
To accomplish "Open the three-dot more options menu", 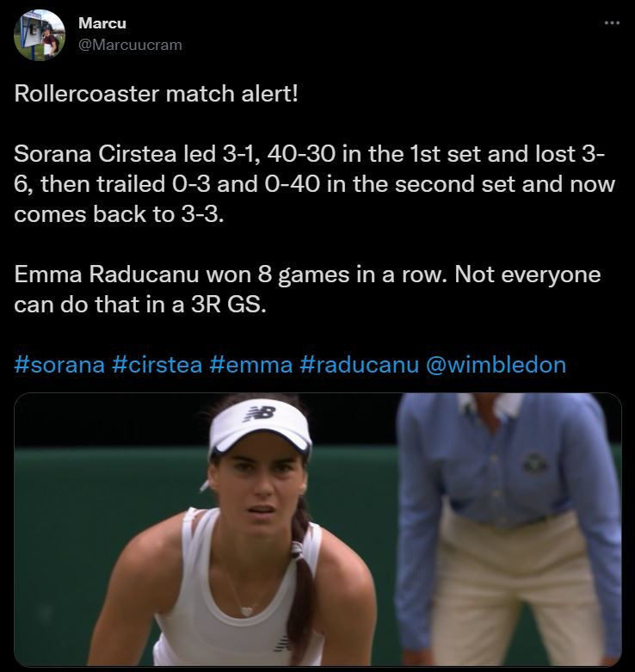I will click(612, 23).
